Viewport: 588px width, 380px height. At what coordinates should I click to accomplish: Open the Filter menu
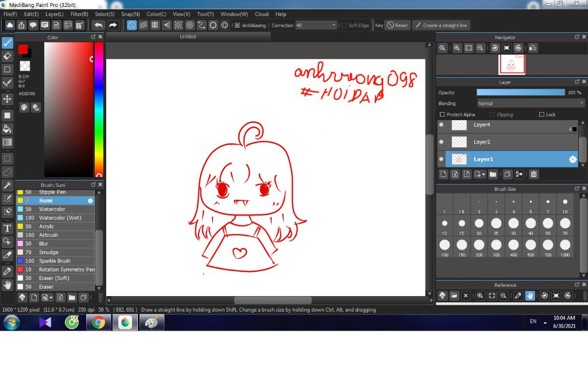[x=79, y=14]
